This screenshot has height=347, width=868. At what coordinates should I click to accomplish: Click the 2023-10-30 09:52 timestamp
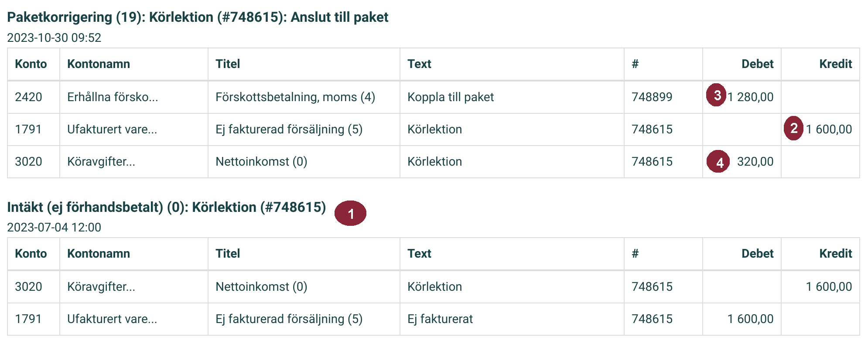54,37
